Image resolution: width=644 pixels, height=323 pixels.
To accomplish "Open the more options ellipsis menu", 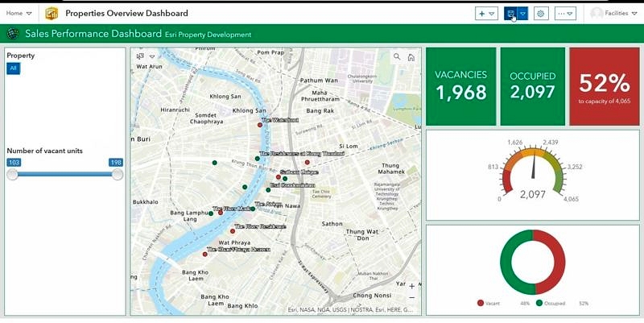I will (x=565, y=14).
